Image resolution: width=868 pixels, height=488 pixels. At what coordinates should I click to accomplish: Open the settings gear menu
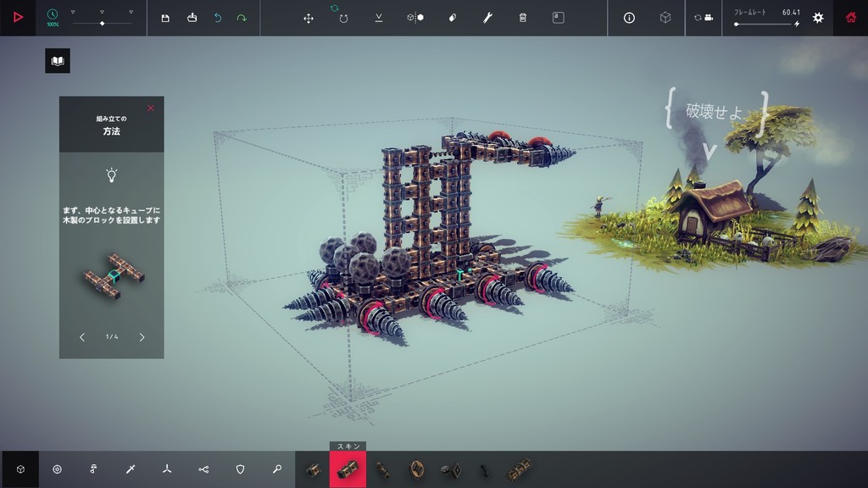pos(818,18)
